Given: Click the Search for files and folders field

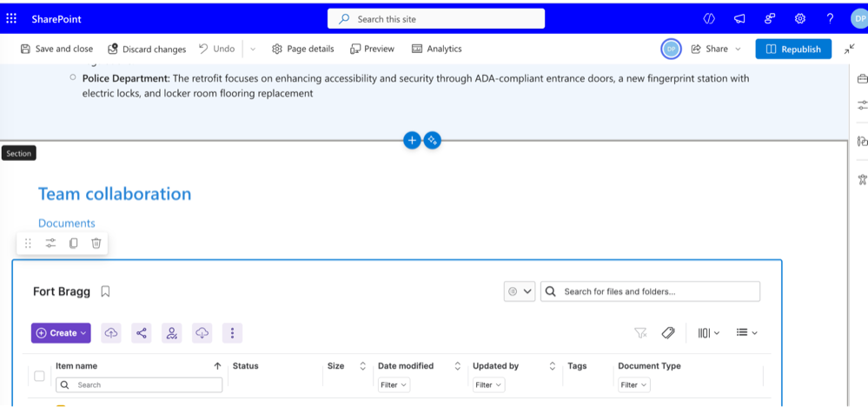Looking at the screenshot, I should pyautogui.click(x=651, y=291).
